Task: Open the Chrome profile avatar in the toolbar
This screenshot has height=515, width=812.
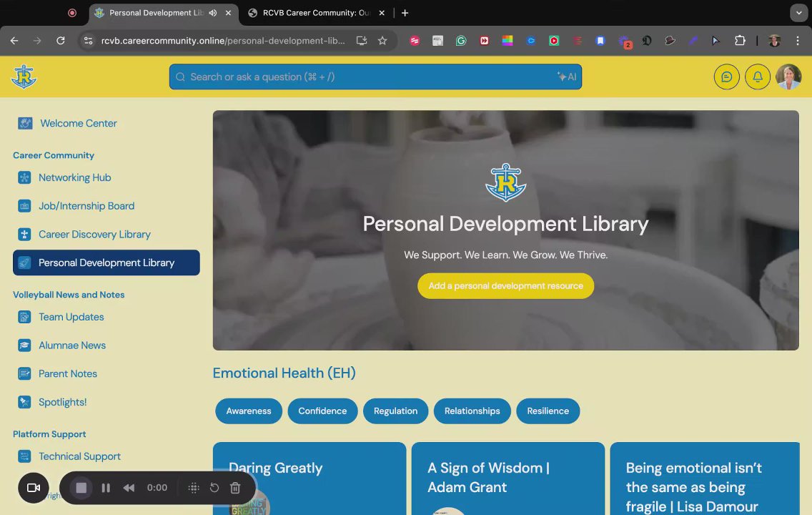Action: 775,40
